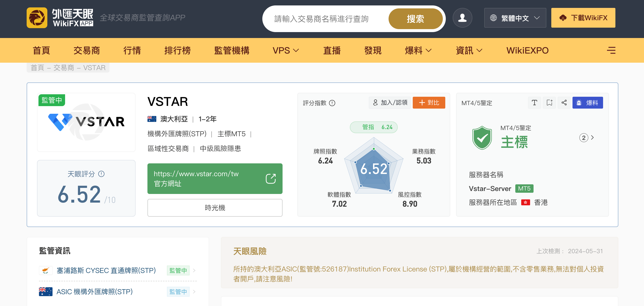The width and height of the screenshot is (644, 306).
Task: Open the user account icon
Action: point(462,18)
